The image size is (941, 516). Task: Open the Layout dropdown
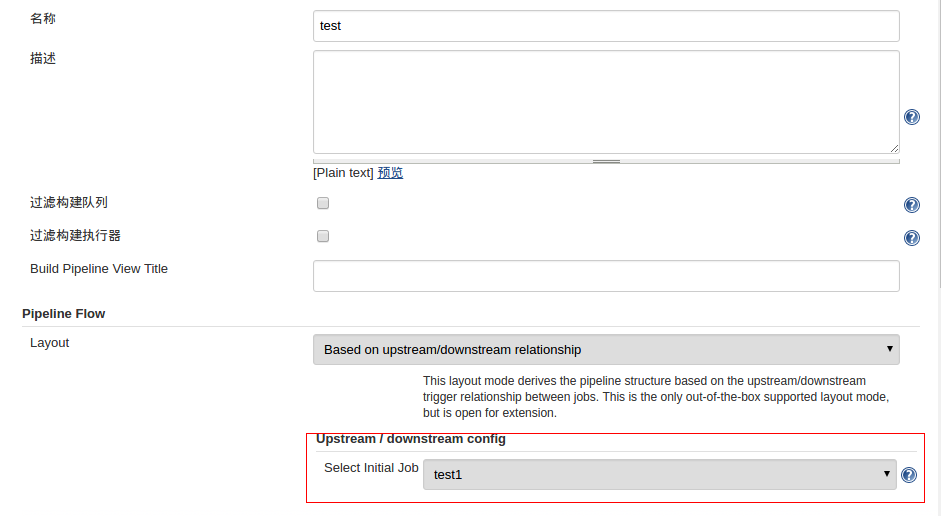[606, 350]
